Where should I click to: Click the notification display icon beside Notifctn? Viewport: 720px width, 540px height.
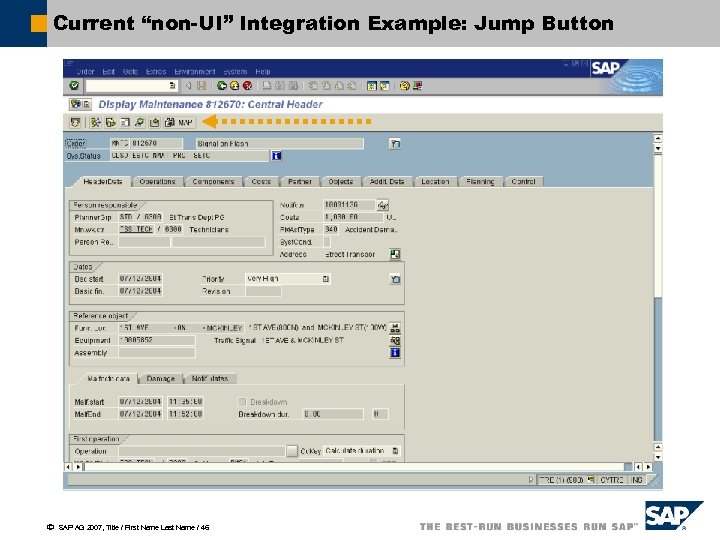tap(382, 205)
